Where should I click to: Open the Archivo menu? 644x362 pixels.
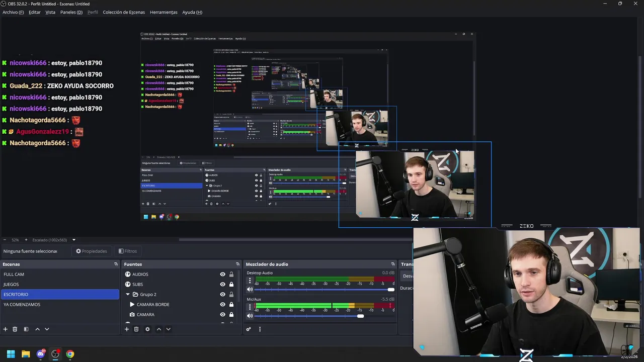(13, 12)
